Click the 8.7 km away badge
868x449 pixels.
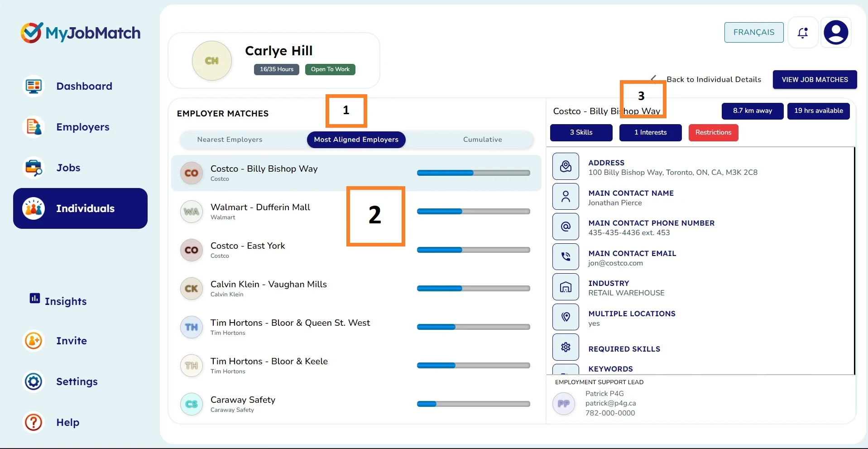(x=753, y=111)
